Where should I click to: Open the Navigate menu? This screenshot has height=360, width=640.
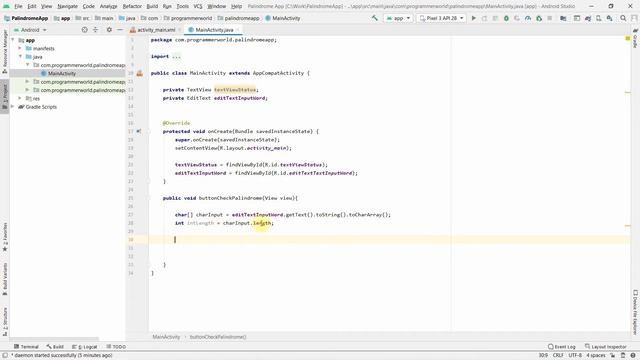pyautogui.click(x=67, y=6)
